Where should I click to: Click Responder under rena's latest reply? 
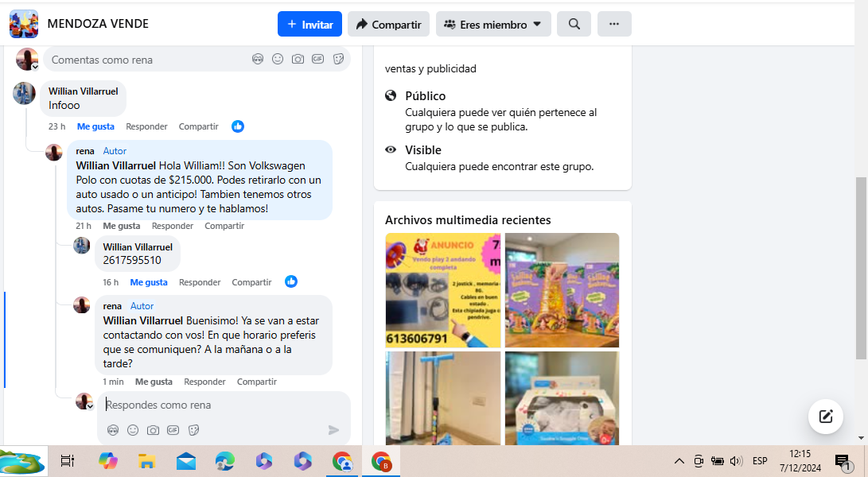(204, 382)
